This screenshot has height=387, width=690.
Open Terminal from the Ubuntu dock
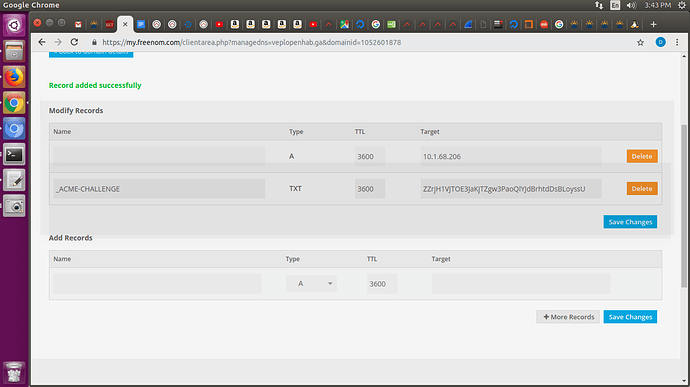click(x=14, y=155)
